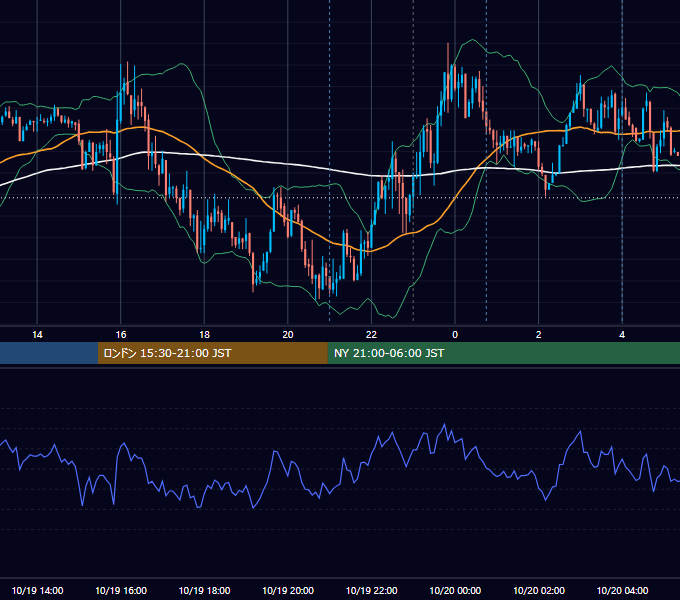Click the hour label 2 on the price chart axis

tap(539, 335)
